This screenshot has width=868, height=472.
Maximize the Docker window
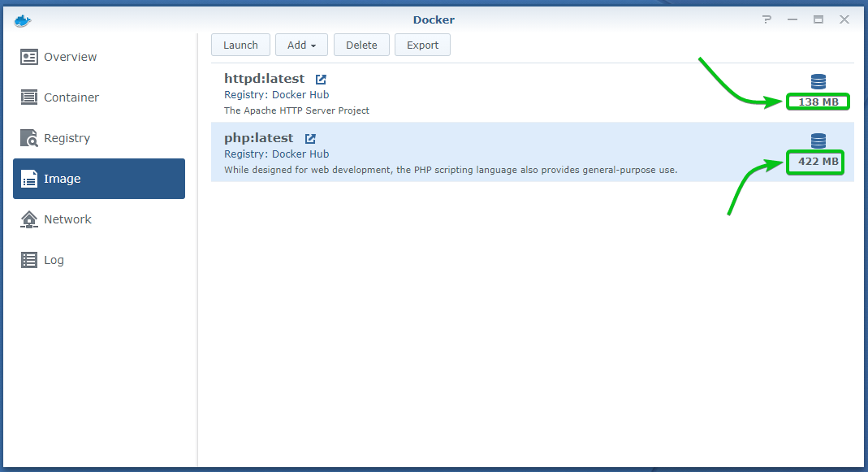tap(818, 20)
